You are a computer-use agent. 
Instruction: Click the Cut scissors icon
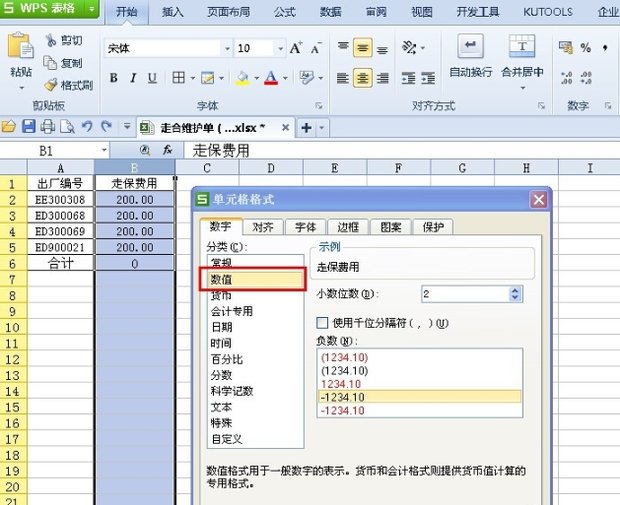51,40
